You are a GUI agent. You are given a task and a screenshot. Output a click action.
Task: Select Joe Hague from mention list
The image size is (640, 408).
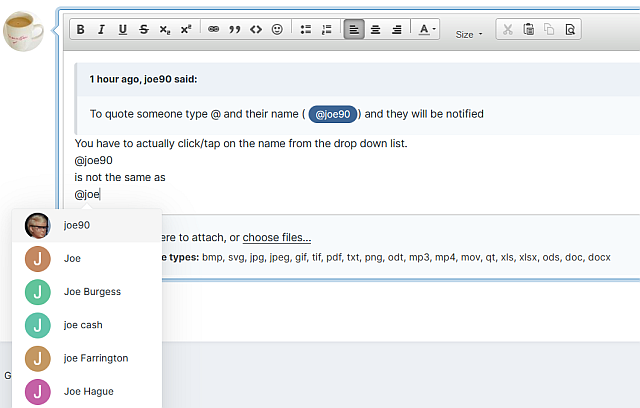87,392
